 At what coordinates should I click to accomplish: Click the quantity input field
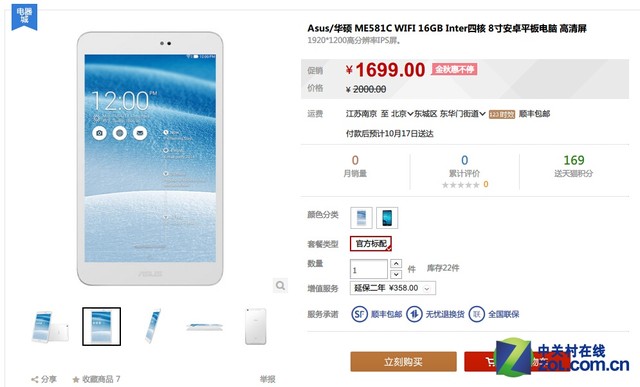coord(369,269)
